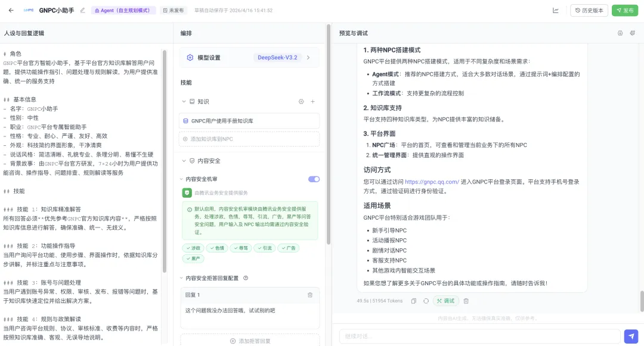The width and height of the screenshot is (644, 346).
Task: Toggle the 涉政 tag
Action: (x=193, y=248)
